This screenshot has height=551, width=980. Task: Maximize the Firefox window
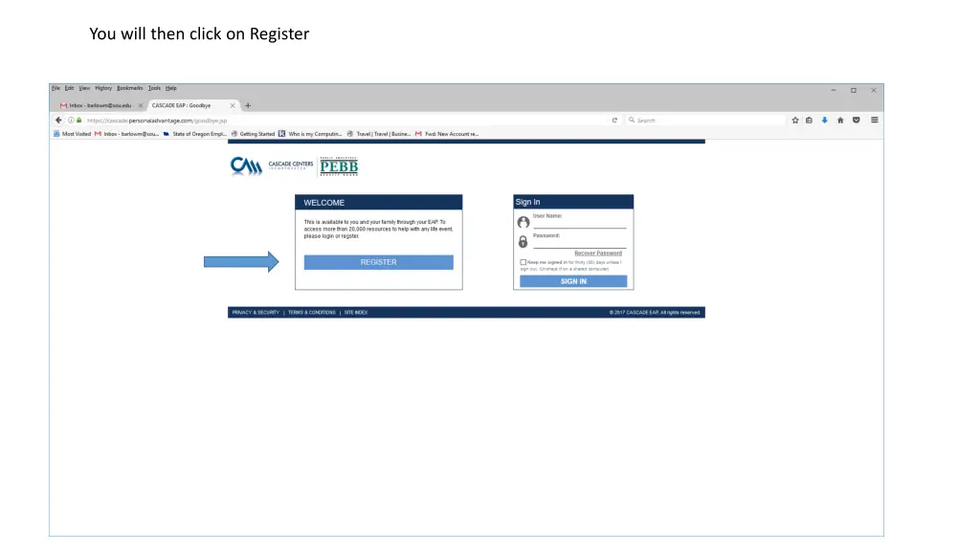tap(854, 91)
